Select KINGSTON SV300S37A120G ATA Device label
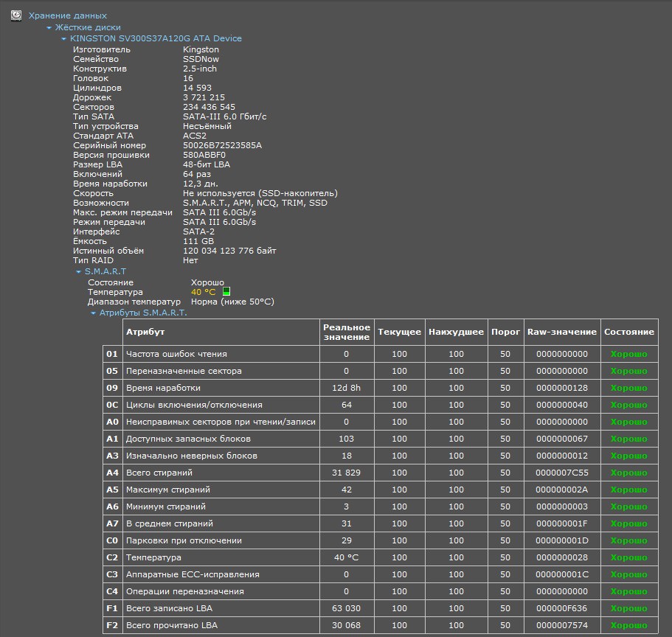This screenshot has height=637, width=672. click(x=156, y=38)
